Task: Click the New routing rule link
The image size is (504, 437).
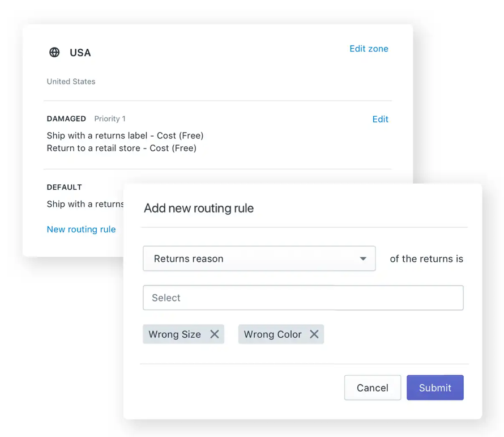Action: [81, 229]
